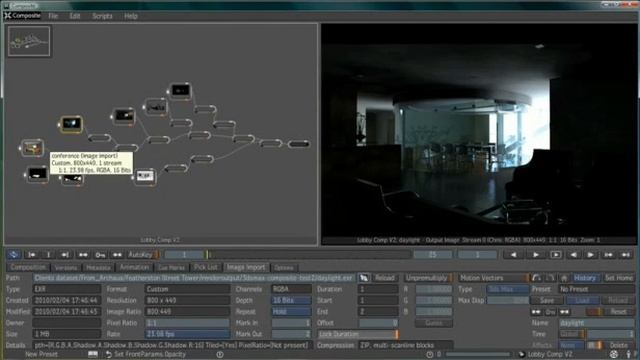Image resolution: width=640 pixels, height=360 pixels.
Task: Open the Affects None dropdown
Action: click(571, 345)
